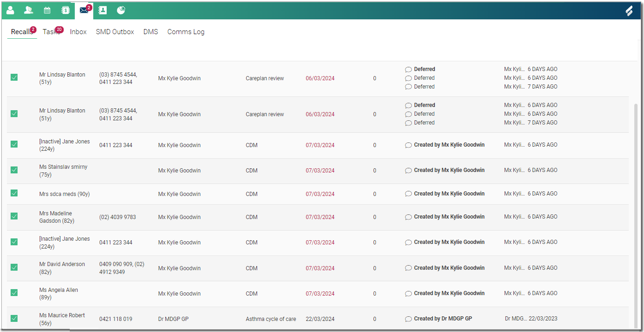Select patient name Mrs sdca meds (90y)
Viewport: 644px width, 332px height.
point(65,194)
